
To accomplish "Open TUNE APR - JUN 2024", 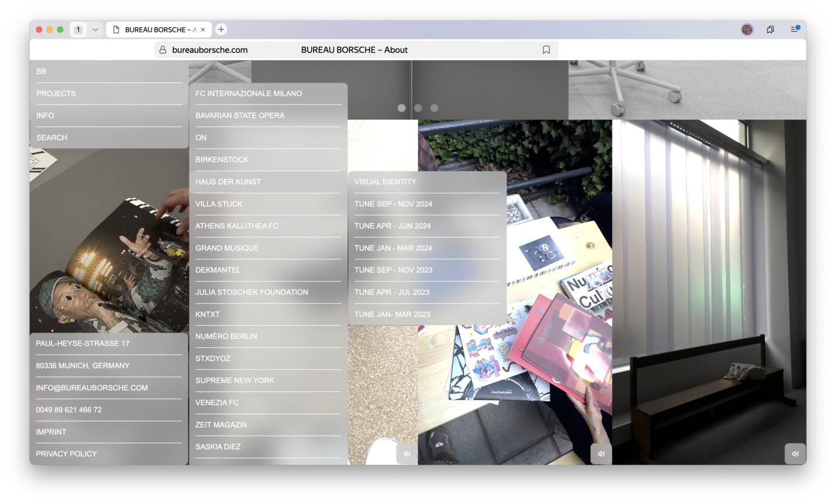I will tap(427, 226).
